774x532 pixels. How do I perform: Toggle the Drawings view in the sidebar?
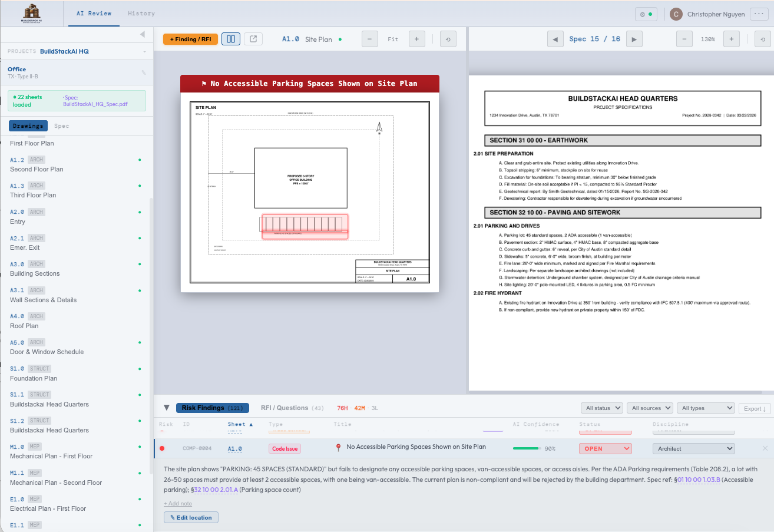[28, 125]
